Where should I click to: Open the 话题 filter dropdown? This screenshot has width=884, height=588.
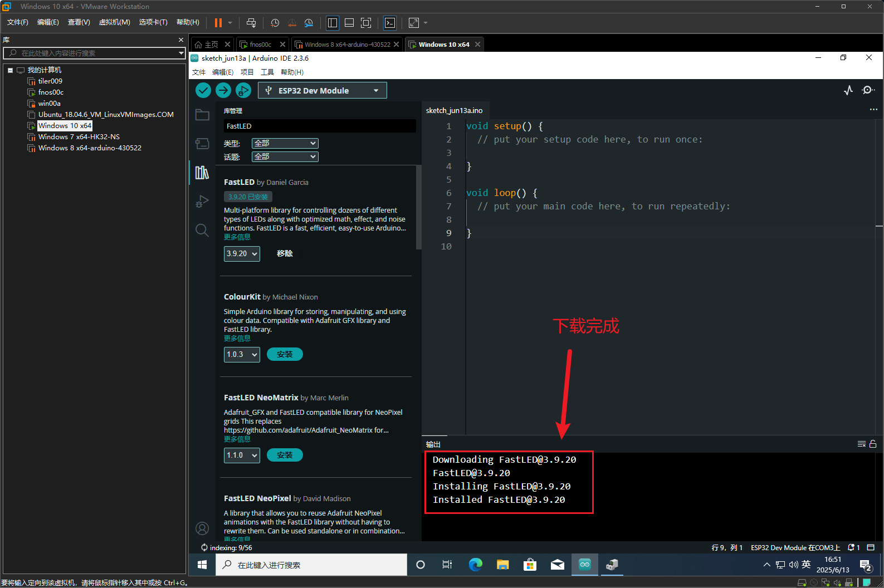click(x=285, y=156)
